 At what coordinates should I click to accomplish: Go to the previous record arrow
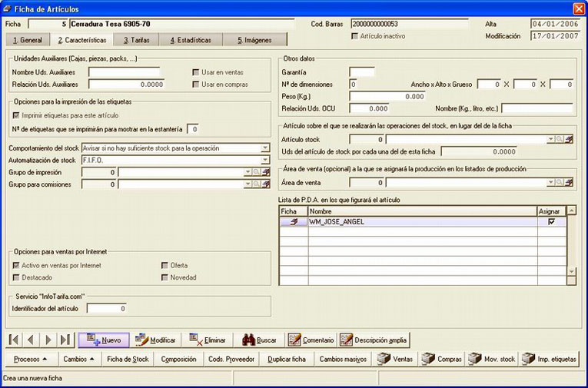[31, 340]
